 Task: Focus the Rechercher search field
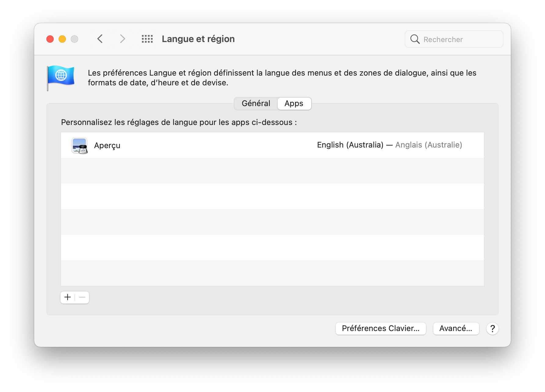coord(454,39)
